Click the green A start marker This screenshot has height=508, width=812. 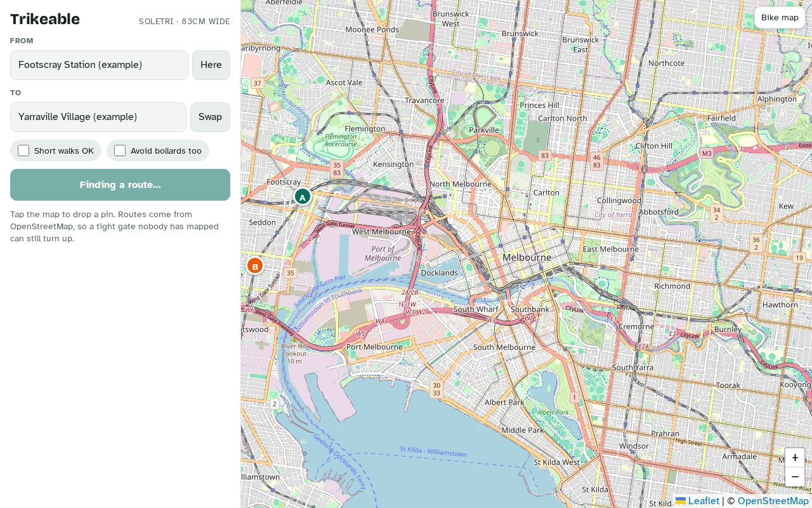(303, 196)
